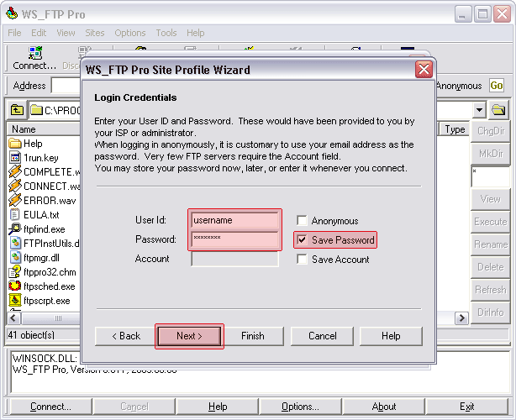The height and width of the screenshot is (420, 516).
Task: Select the ftpfind.exe file icon
Action: [x=15, y=229]
